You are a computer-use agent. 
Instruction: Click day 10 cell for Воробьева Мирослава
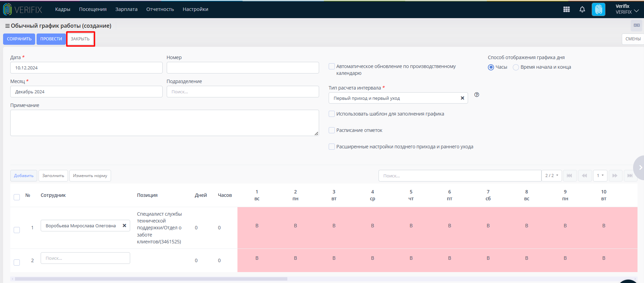click(x=604, y=226)
